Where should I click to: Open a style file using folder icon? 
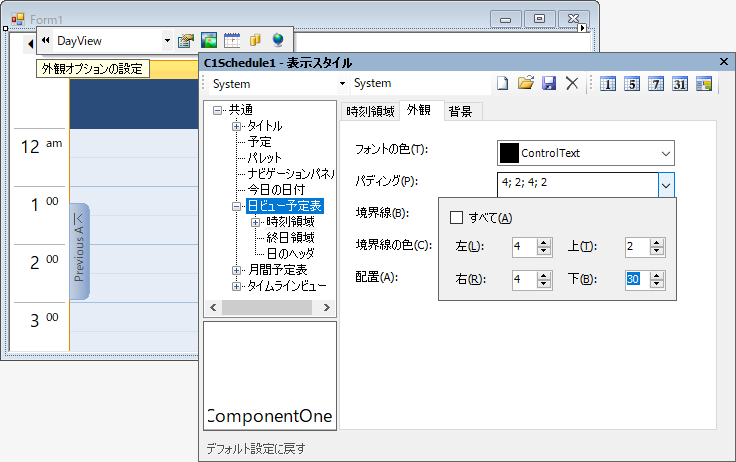pyautogui.click(x=526, y=83)
